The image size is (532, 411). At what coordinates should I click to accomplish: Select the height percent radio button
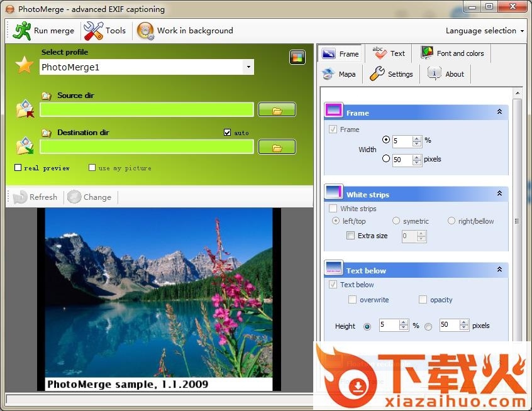[x=367, y=327]
